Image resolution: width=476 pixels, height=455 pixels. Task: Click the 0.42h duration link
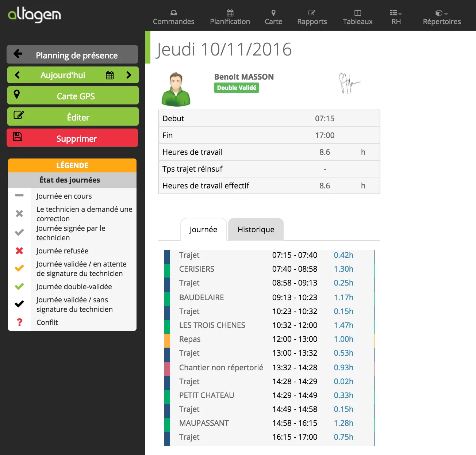pyautogui.click(x=343, y=255)
